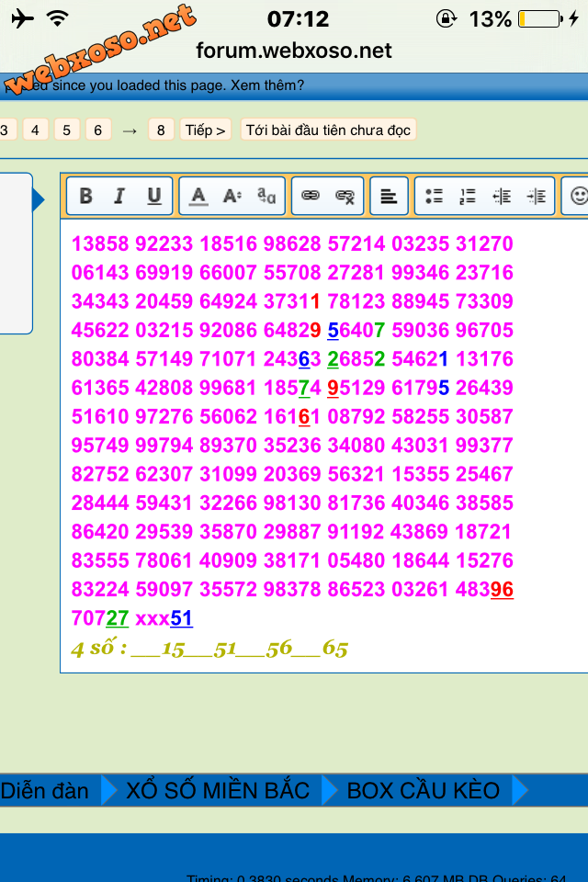Open the smilies picker

(x=578, y=196)
